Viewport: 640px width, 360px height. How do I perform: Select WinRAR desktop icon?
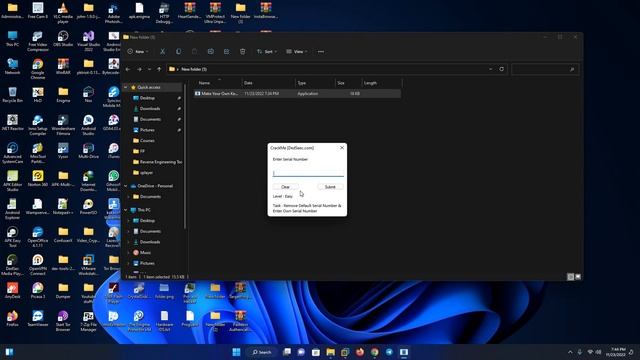pos(63,67)
